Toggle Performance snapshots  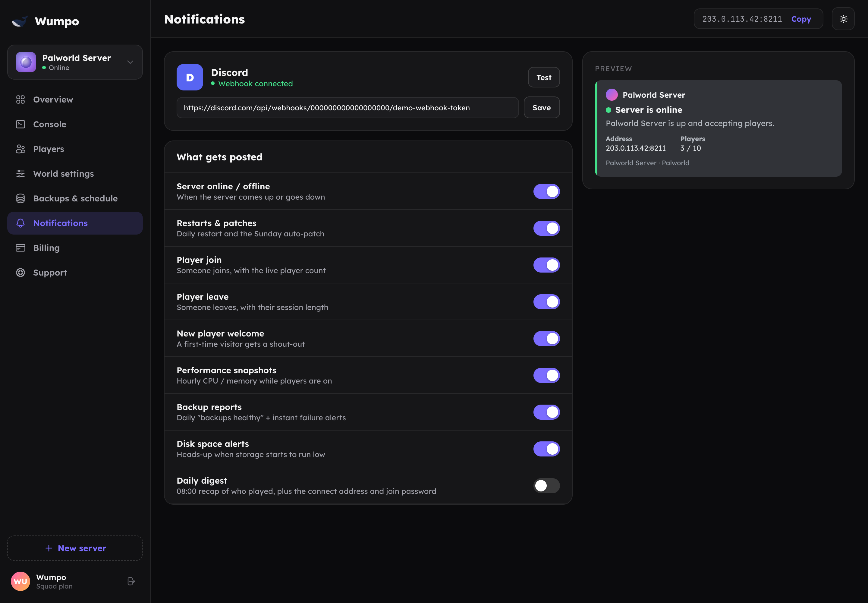point(546,375)
